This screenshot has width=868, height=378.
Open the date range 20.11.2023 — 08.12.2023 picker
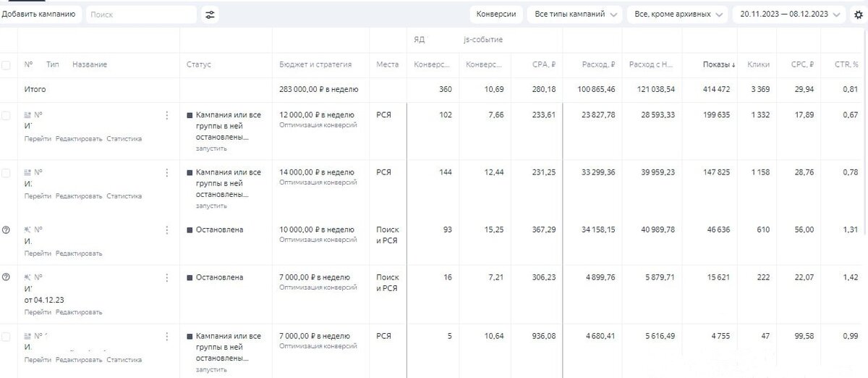789,14
